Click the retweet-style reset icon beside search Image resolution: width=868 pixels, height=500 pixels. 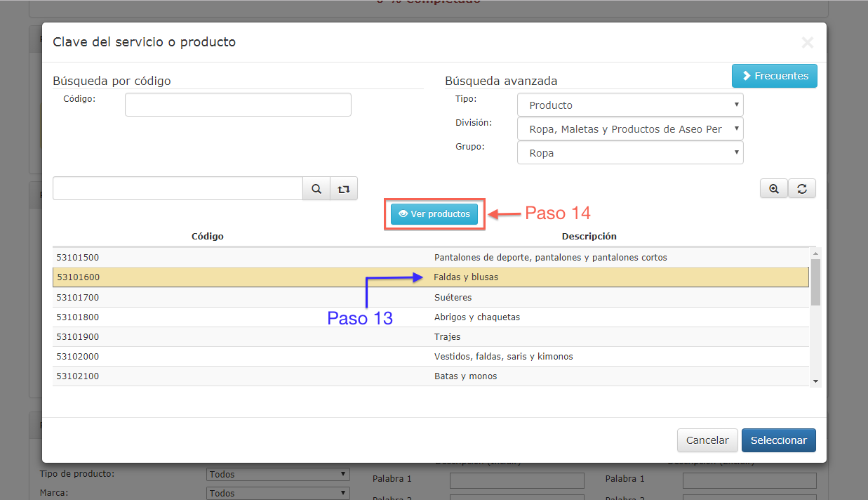click(343, 189)
